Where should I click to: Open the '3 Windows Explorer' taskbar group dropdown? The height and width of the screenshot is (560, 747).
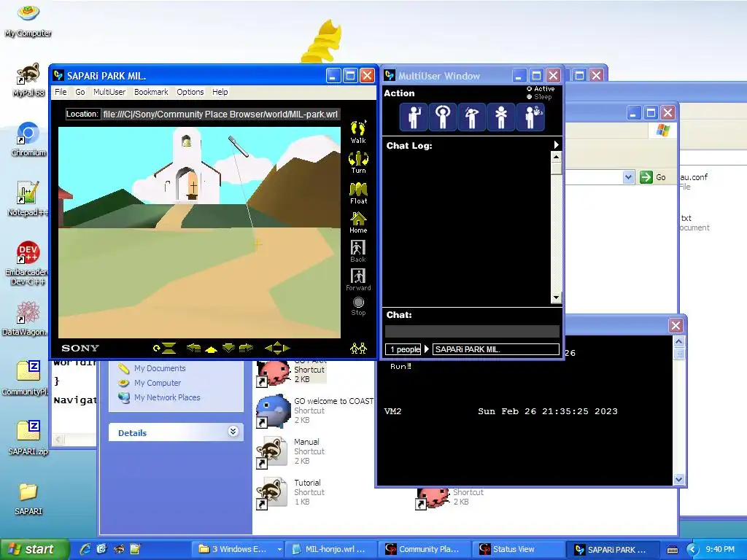(x=279, y=550)
